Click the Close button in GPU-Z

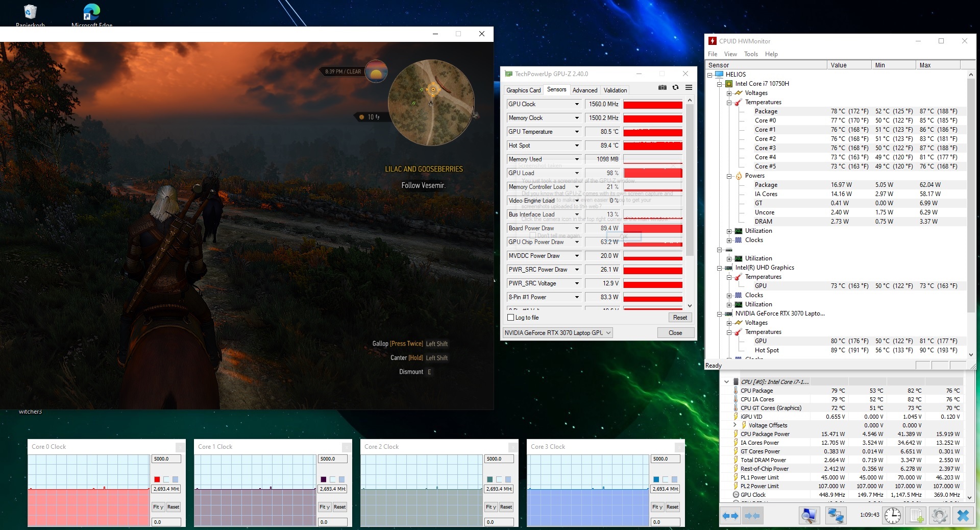click(x=675, y=333)
